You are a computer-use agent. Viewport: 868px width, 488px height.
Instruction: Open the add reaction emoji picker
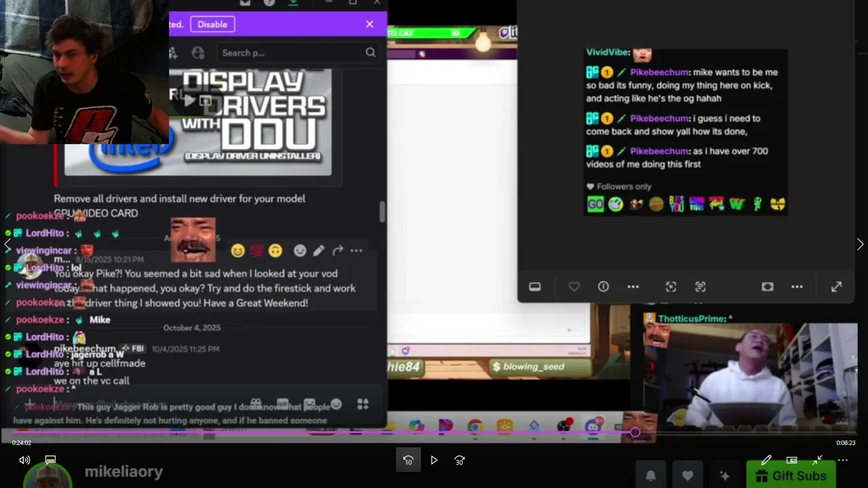pyautogui.click(x=300, y=251)
